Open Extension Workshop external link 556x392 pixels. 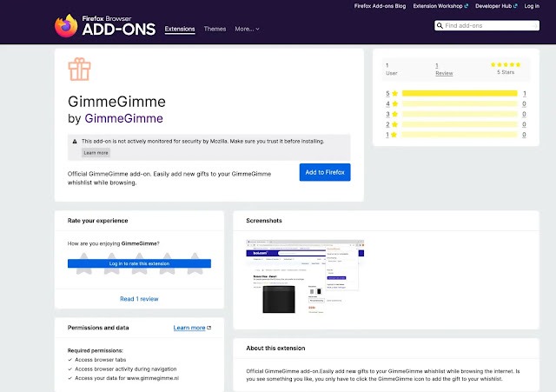(440, 6)
